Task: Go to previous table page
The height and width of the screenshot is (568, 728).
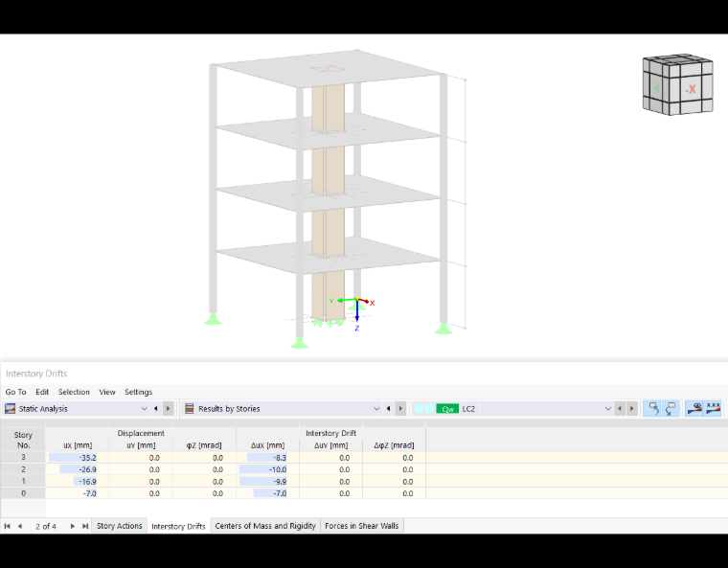Action: tap(19, 526)
